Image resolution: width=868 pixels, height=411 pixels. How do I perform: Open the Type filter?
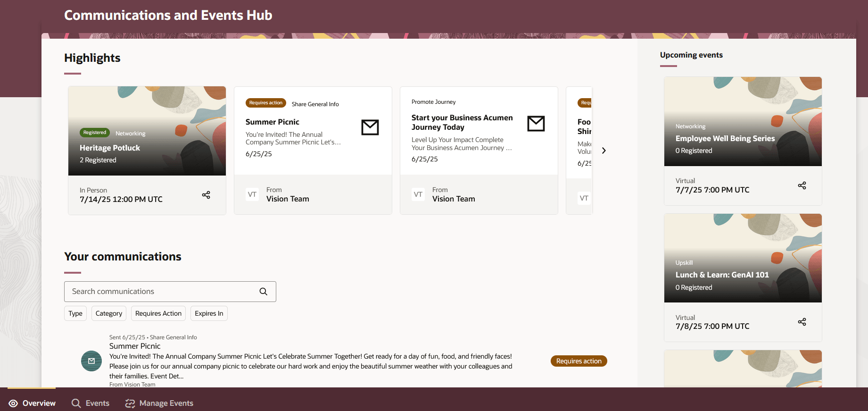coord(75,313)
